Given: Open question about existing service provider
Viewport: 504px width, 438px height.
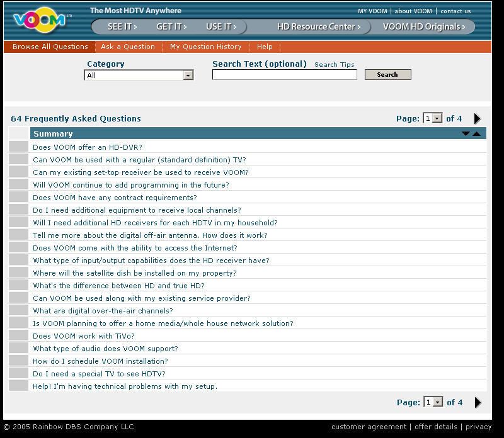Looking at the screenshot, I should pyautogui.click(x=142, y=298).
